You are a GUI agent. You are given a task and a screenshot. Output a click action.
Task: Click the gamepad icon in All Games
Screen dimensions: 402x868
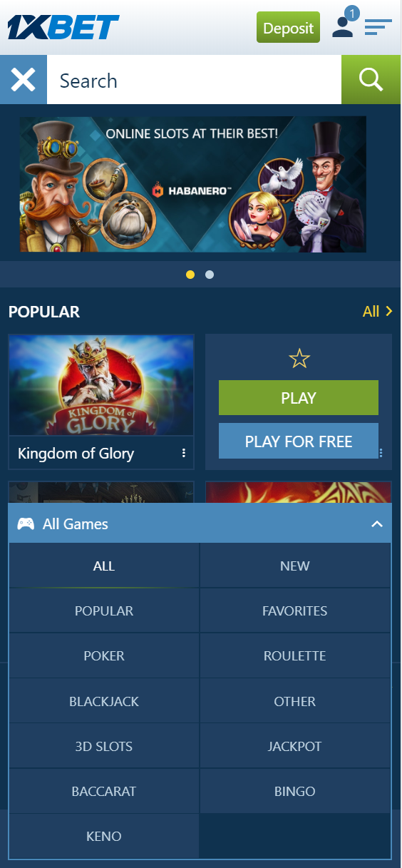click(x=26, y=524)
